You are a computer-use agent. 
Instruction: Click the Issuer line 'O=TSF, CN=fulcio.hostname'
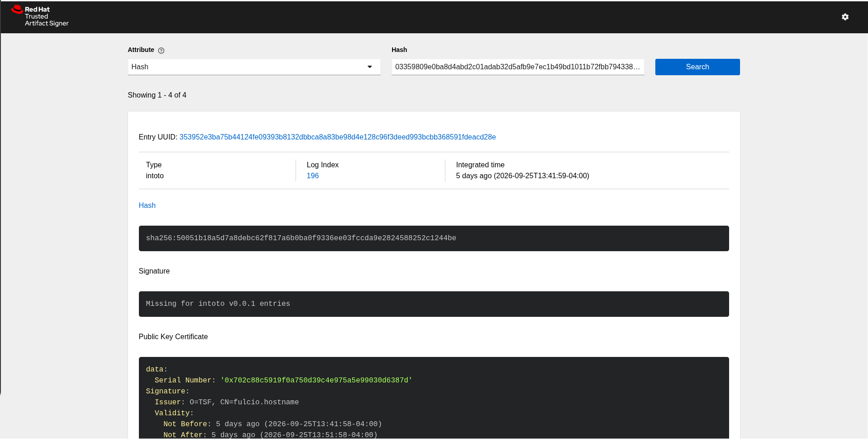click(x=227, y=402)
